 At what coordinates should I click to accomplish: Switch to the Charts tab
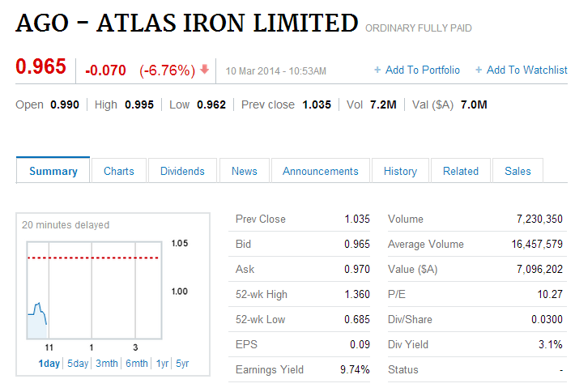[119, 171]
